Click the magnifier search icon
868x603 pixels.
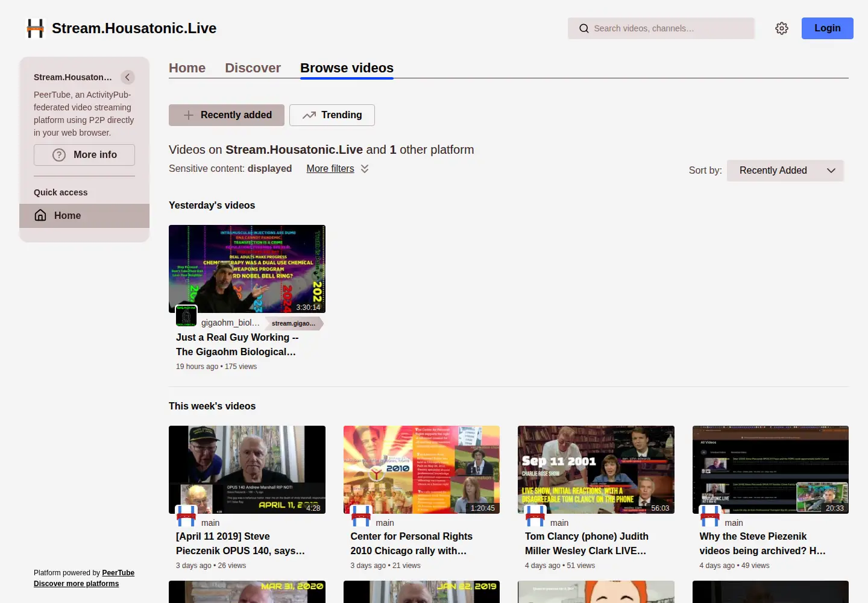(583, 28)
